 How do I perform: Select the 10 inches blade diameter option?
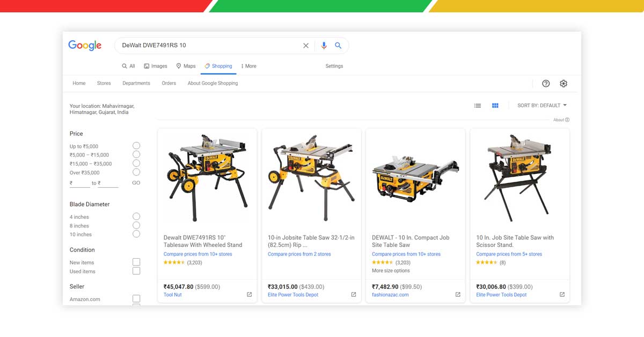click(x=136, y=234)
